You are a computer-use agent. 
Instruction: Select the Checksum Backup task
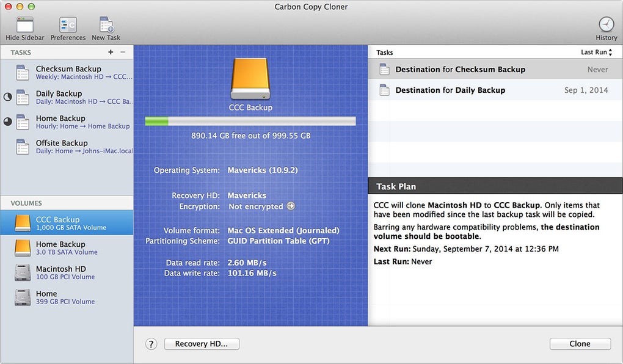(x=67, y=73)
